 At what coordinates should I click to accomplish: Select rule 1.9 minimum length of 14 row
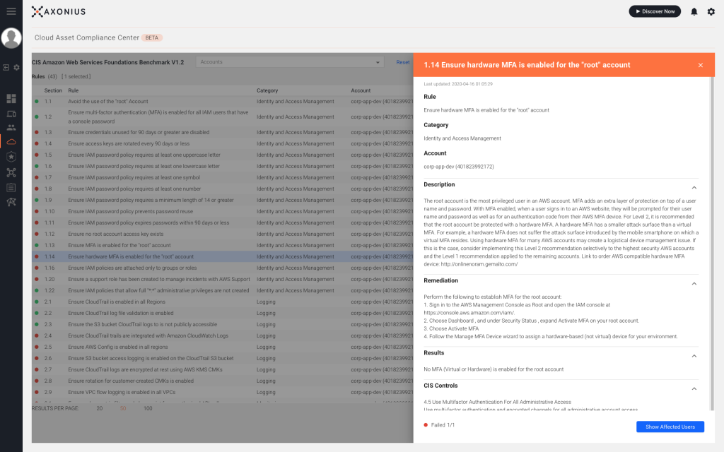click(x=223, y=200)
